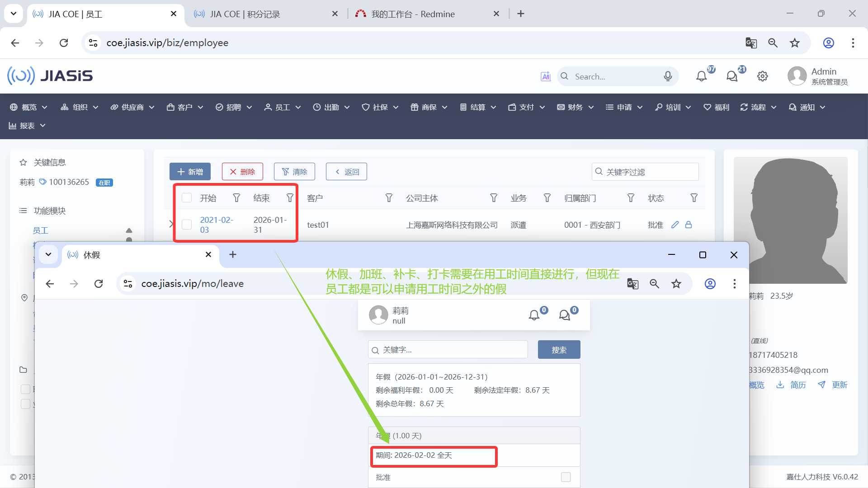Click the 搜索 button in leave window
868x488 pixels.
[559, 350]
